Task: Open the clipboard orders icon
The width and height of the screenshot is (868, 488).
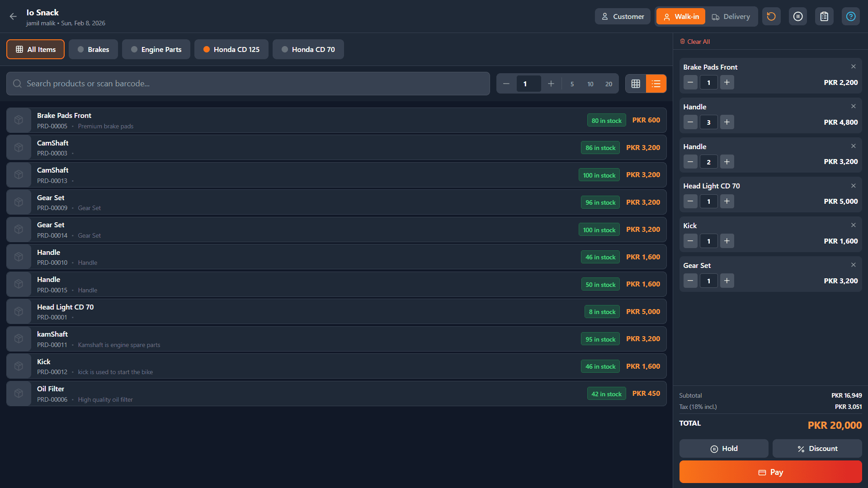Action: pos(824,17)
